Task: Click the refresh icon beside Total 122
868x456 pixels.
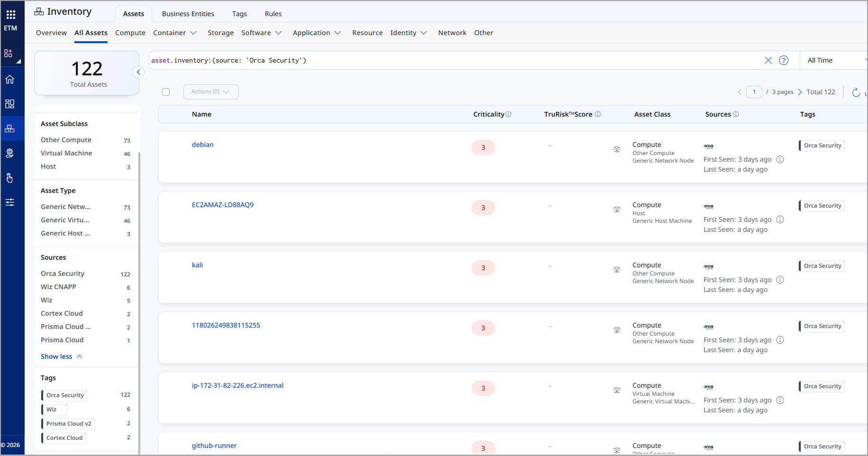Action: [856, 92]
